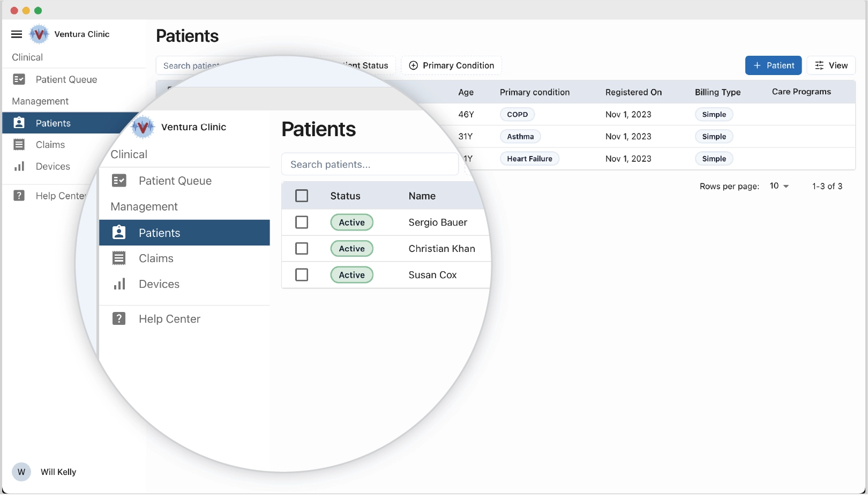Click the blue Patient button
Screen dimensions: 868x498
[773, 65]
